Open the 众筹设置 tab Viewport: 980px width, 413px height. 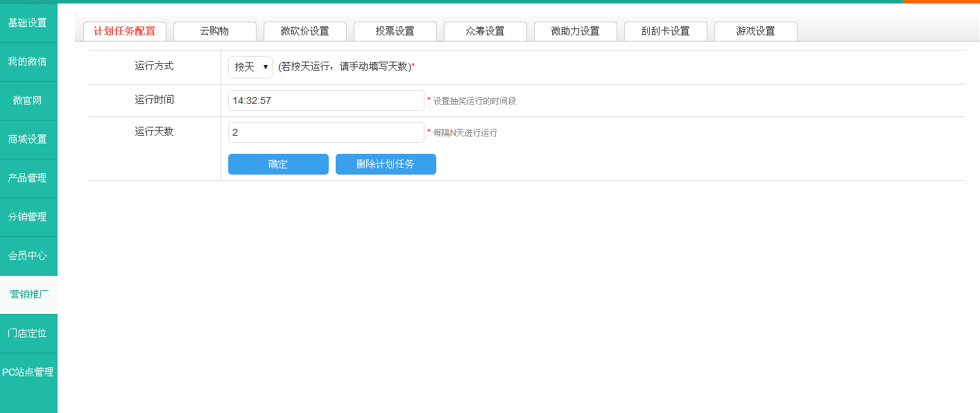485,31
